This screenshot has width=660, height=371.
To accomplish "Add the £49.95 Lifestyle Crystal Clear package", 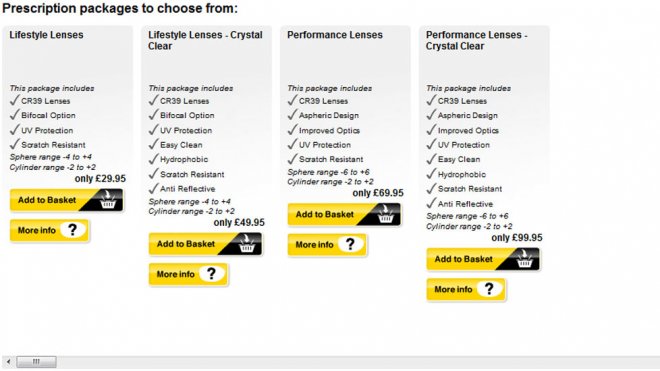I will 205,244.
